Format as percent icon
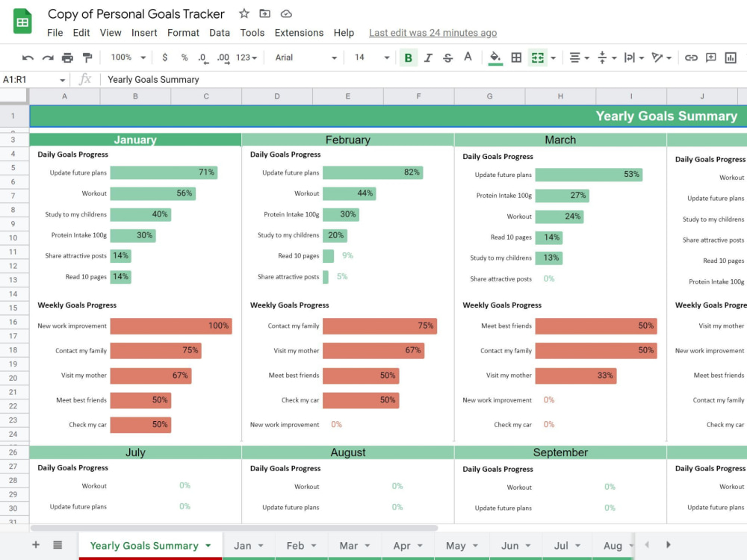 pos(185,57)
